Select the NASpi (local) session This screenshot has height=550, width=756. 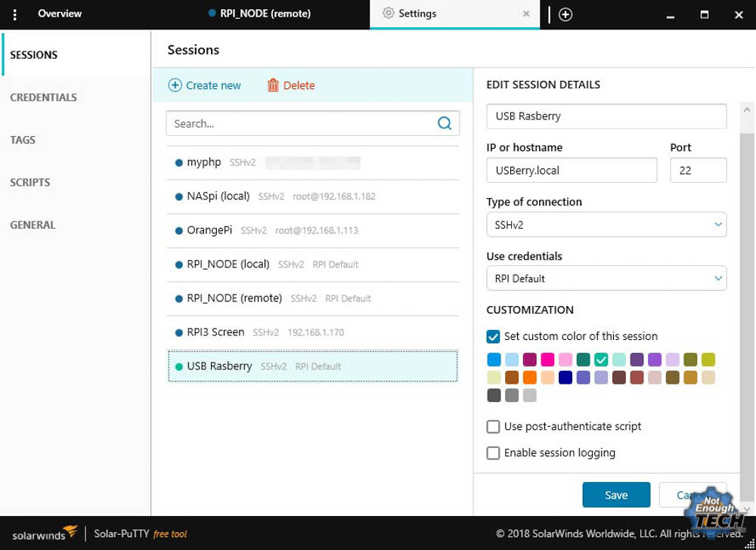312,196
